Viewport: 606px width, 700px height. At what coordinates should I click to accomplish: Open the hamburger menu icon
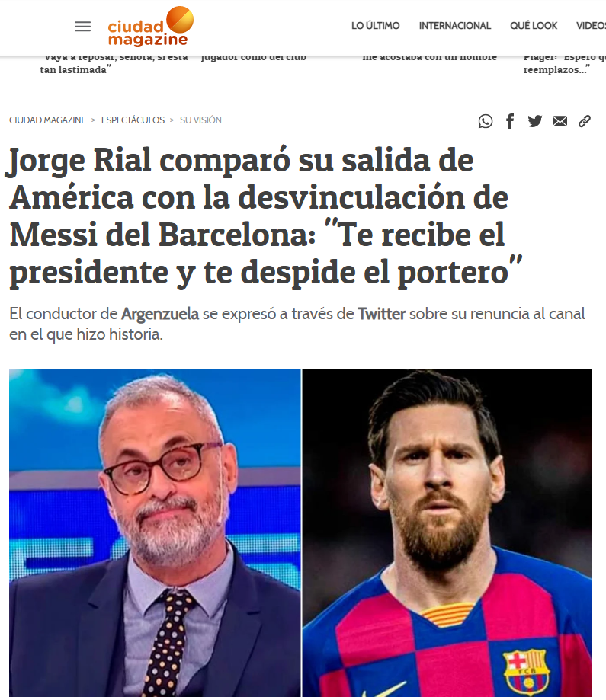(x=82, y=27)
